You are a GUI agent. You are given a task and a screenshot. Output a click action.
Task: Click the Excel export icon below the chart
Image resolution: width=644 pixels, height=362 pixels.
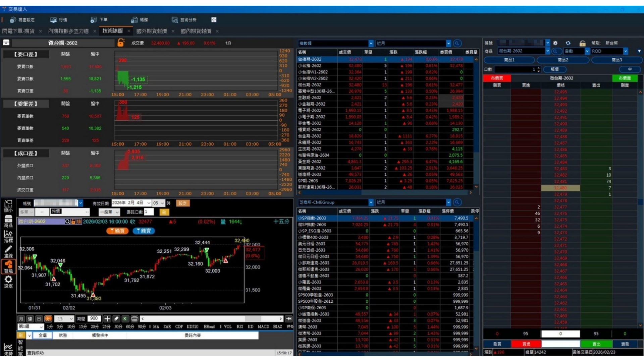pos(125,318)
